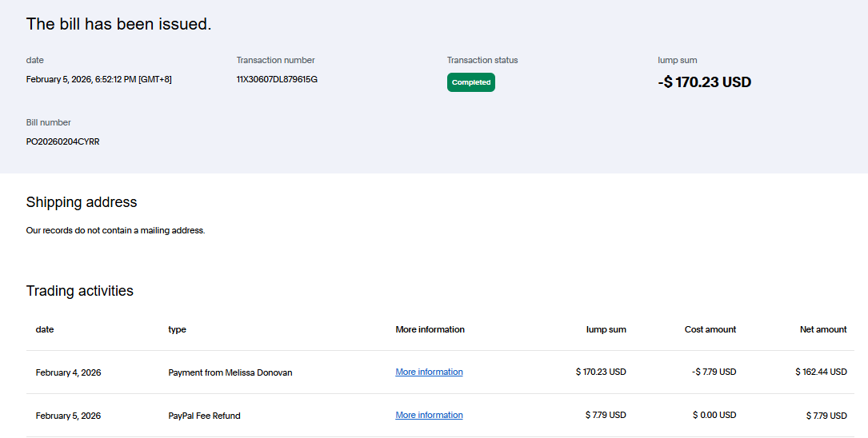868x438 pixels.
Task: Click the $0.00 USD cost amount
Action: pos(714,415)
